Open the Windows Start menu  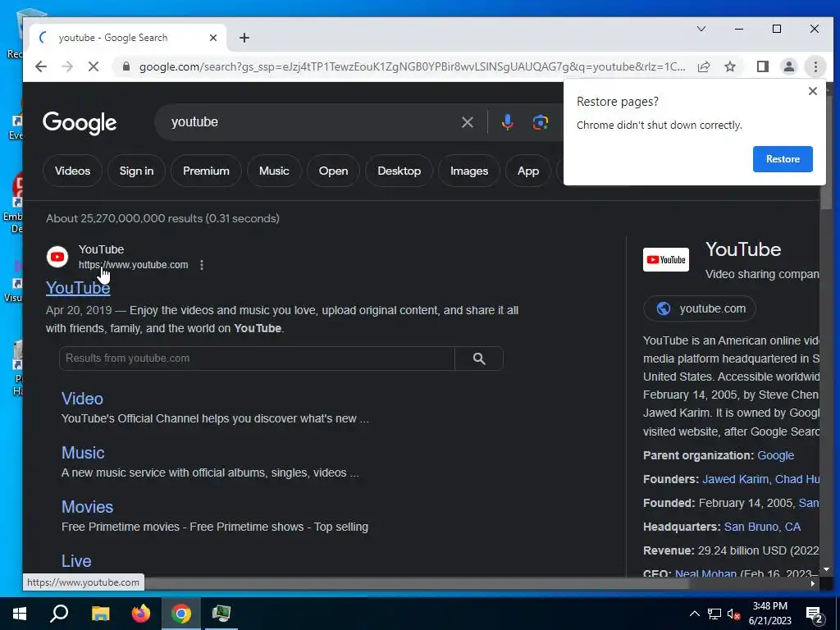pos(20,614)
